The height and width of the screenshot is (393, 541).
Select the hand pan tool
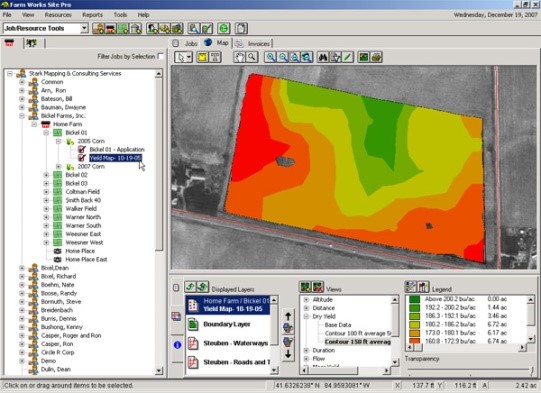coord(239,57)
